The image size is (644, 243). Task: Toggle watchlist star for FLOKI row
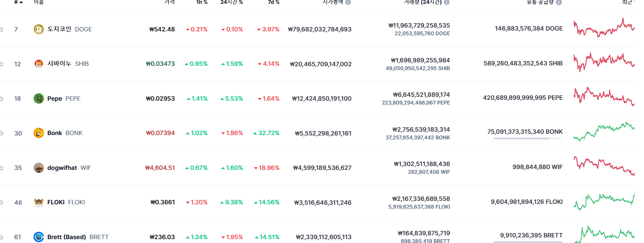pyautogui.click(x=2, y=202)
